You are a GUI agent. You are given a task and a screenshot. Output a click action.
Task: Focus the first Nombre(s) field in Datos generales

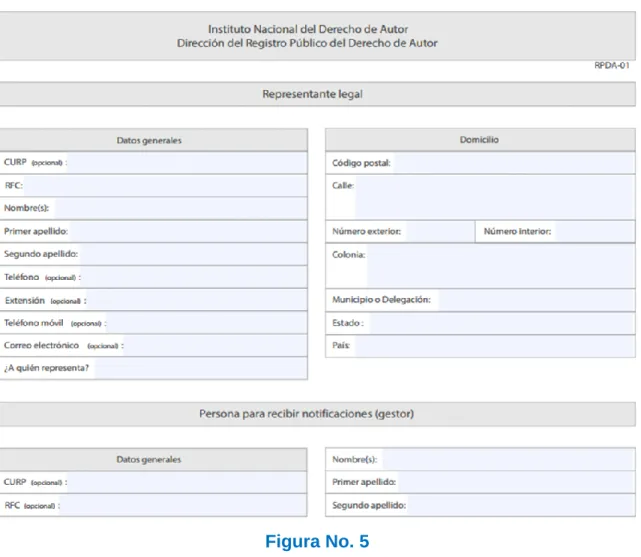[181, 208]
